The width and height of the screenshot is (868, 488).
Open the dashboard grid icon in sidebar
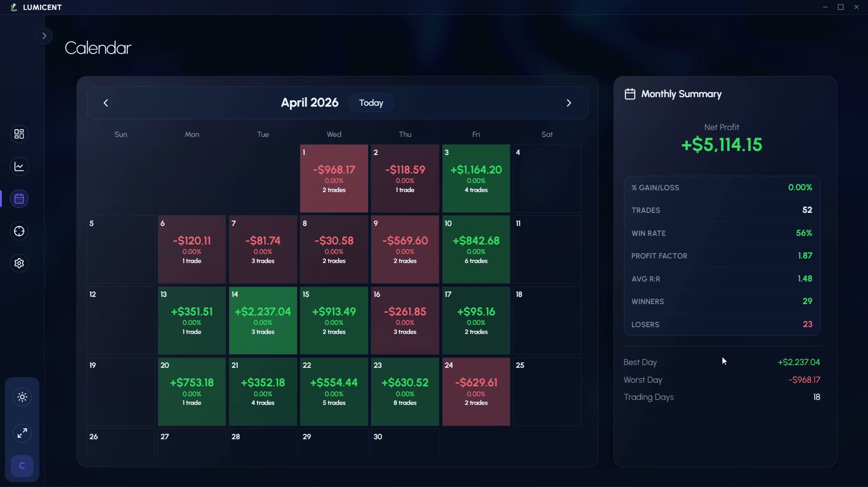tap(19, 134)
